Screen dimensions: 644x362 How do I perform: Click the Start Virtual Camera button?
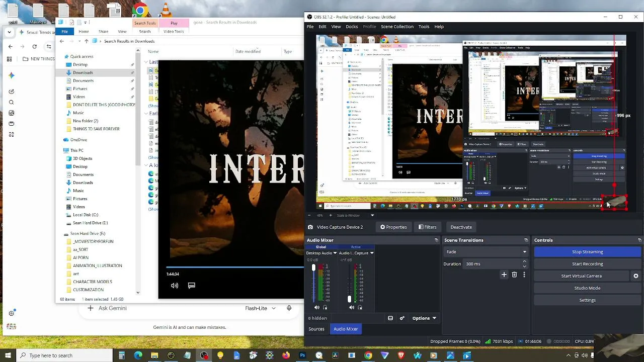pyautogui.click(x=582, y=276)
